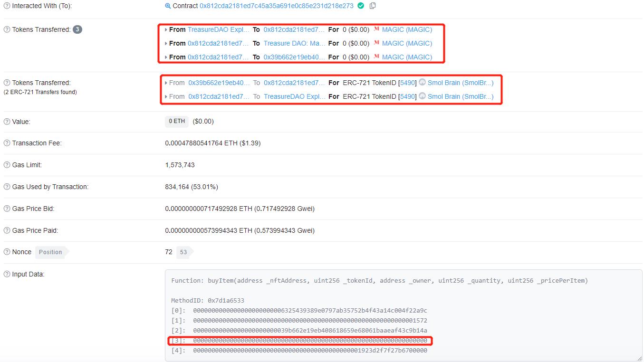Click the 3 count badge beside Tokens Transferred
Screen dimensions: 644x362
point(77,29)
